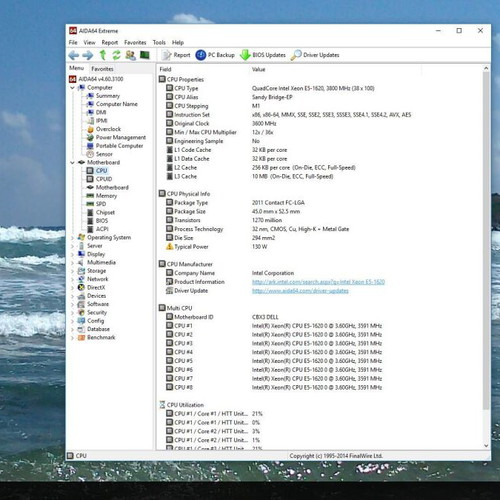Open the aida64 driver-updates link
The width and height of the screenshot is (500, 500).
[x=300, y=291]
